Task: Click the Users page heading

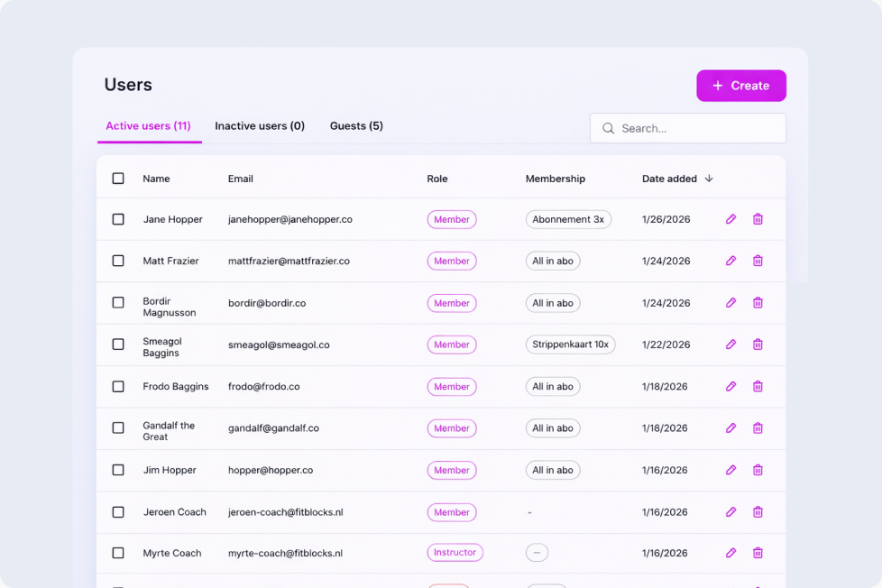Action: (x=128, y=85)
